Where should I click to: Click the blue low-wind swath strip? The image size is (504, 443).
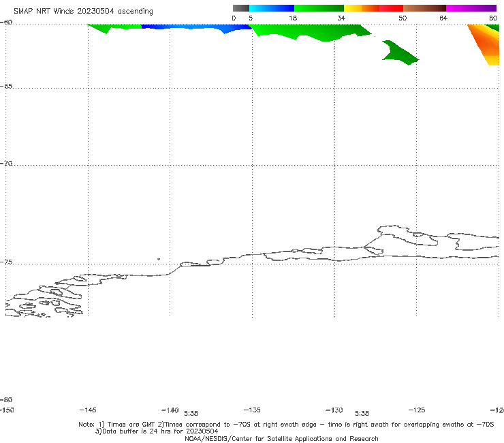pos(197,28)
